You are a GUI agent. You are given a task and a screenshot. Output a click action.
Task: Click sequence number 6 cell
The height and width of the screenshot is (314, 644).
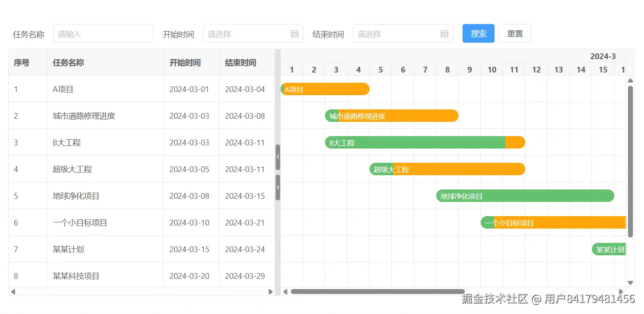[x=28, y=222]
